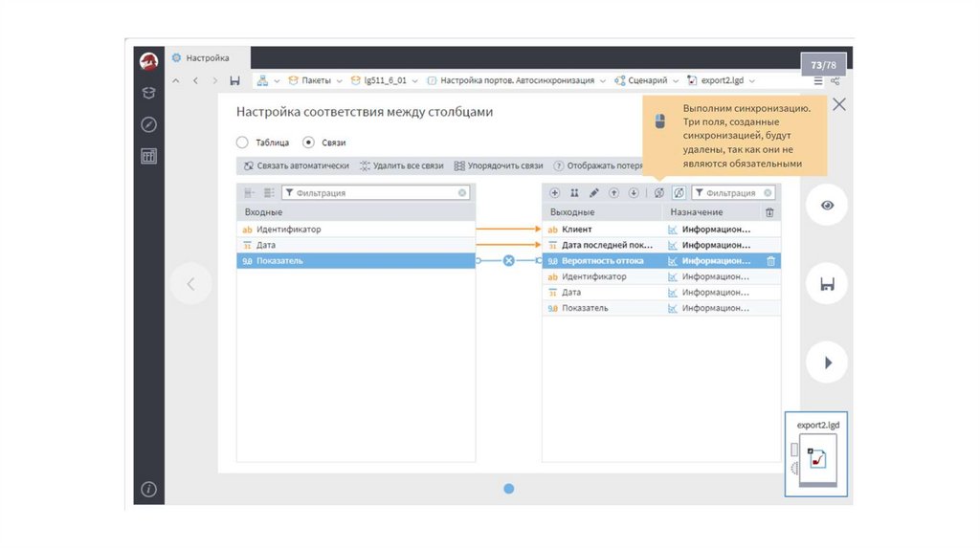This screenshot has width=980, height=549.
Task: Select the Идентификатор row in the input list
Action: click(x=355, y=230)
